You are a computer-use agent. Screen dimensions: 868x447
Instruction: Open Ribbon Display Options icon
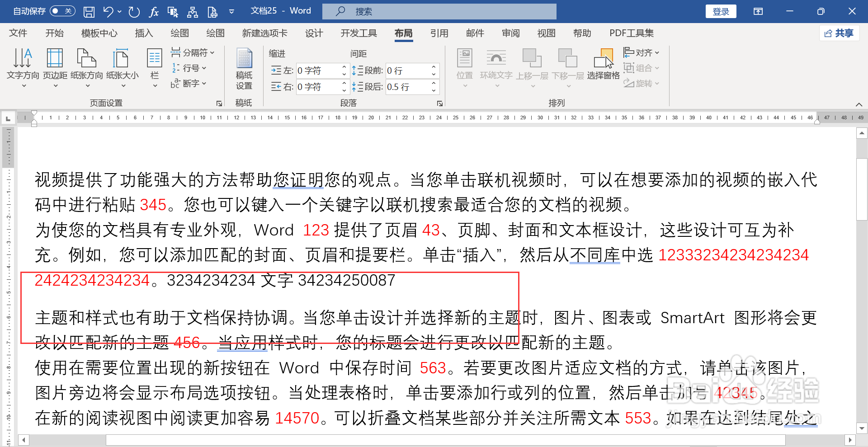click(758, 11)
